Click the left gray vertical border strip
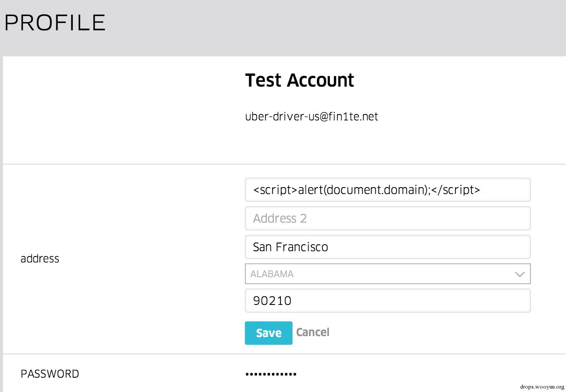566x392 pixels. [1, 217]
